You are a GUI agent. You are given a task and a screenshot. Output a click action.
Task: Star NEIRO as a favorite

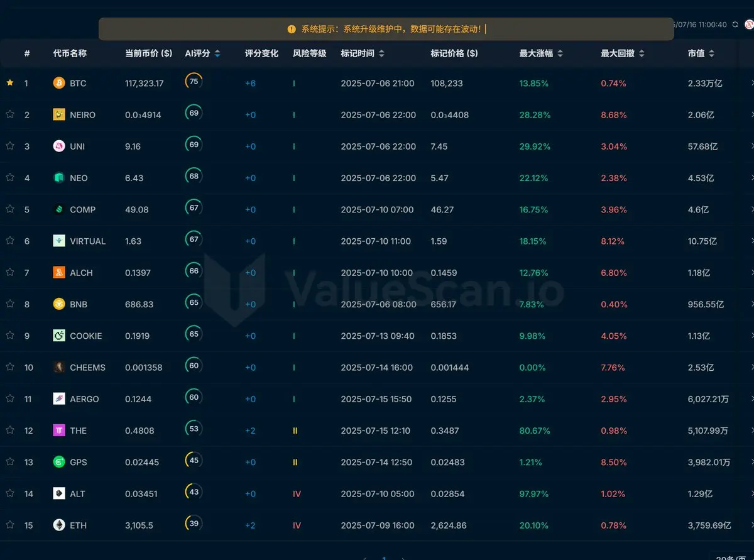click(10, 114)
